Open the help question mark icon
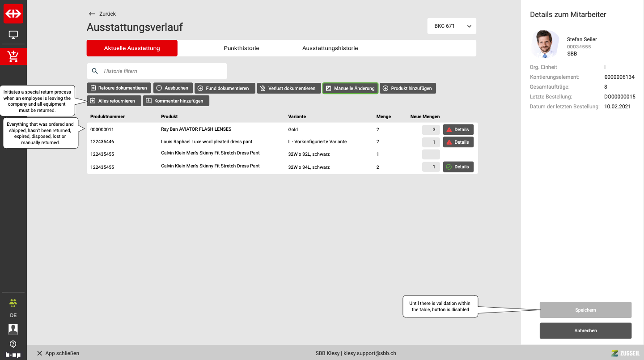The width and height of the screenshot is (644, 360). pos(13,344)
